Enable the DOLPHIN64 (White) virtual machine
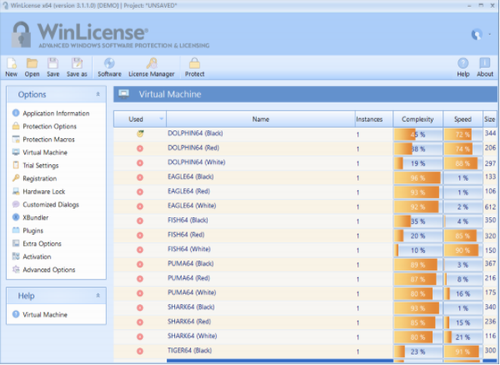This screenshot has height=365, width=500. pyautogui.click(x=140, y=163)
